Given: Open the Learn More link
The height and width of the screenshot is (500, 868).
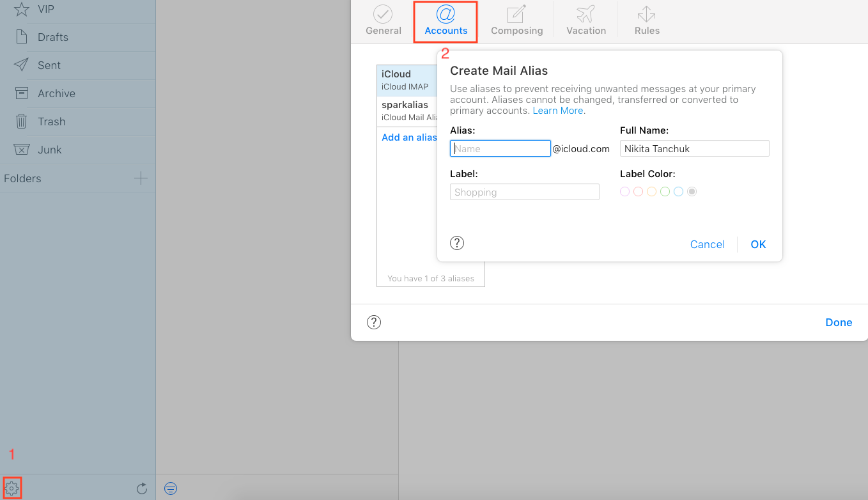Looking at the screenshot, I should (559, 111).
